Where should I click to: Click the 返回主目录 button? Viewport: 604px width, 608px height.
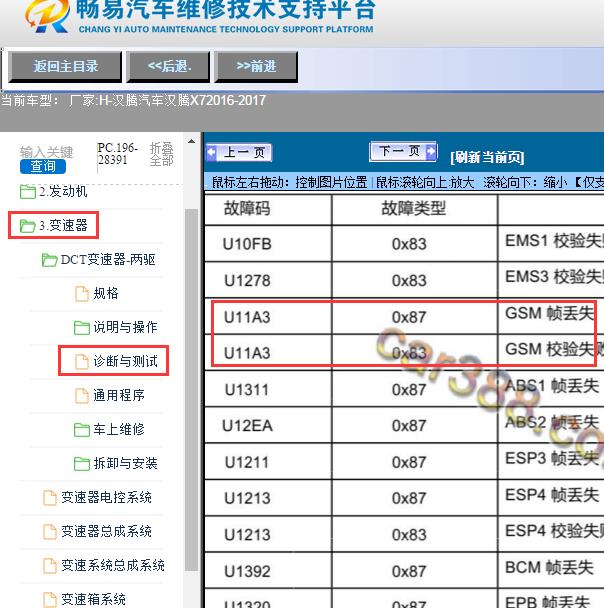coord(65,66)
